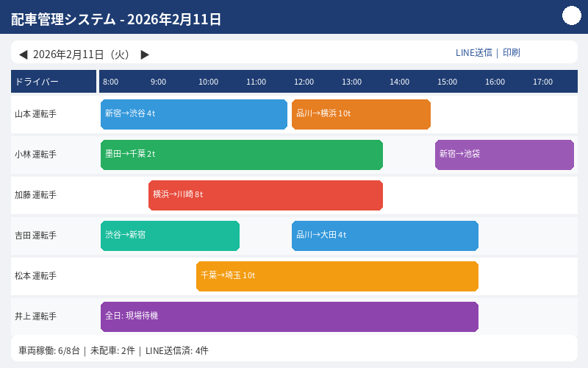Select the red 横浜→川崎 8t block

point(265,195)
